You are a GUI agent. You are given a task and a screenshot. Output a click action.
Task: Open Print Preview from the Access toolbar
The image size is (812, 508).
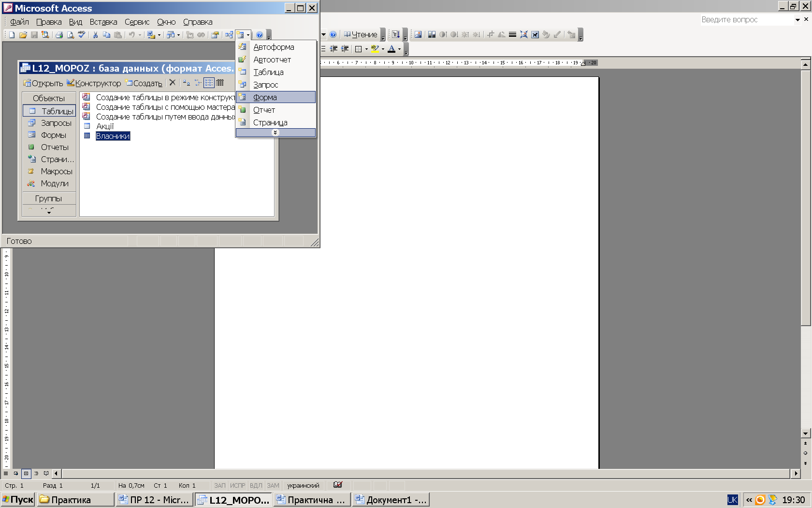71,35
